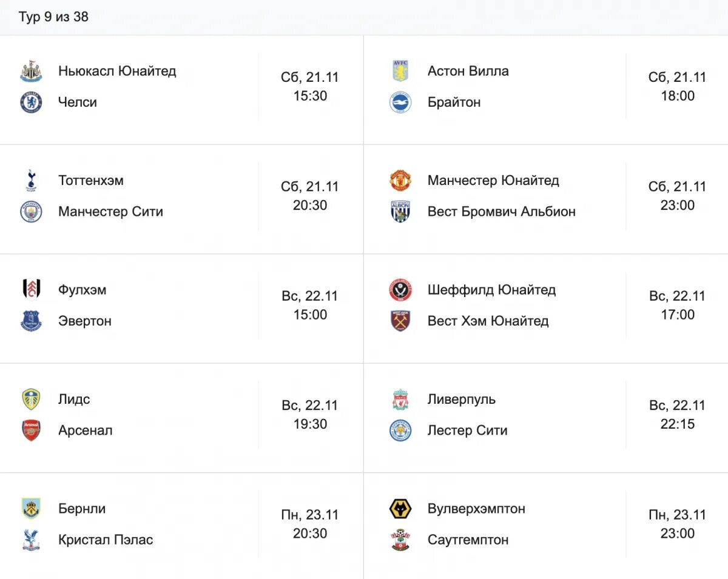Viewport: 728px width, 579px height.
Task: Open the Саутгемптон team link
Action: 468,540
